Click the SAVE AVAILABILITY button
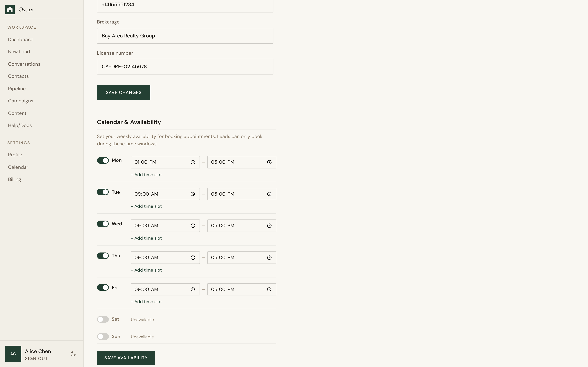This screenshot has width=588, height=367. point(126,357)
